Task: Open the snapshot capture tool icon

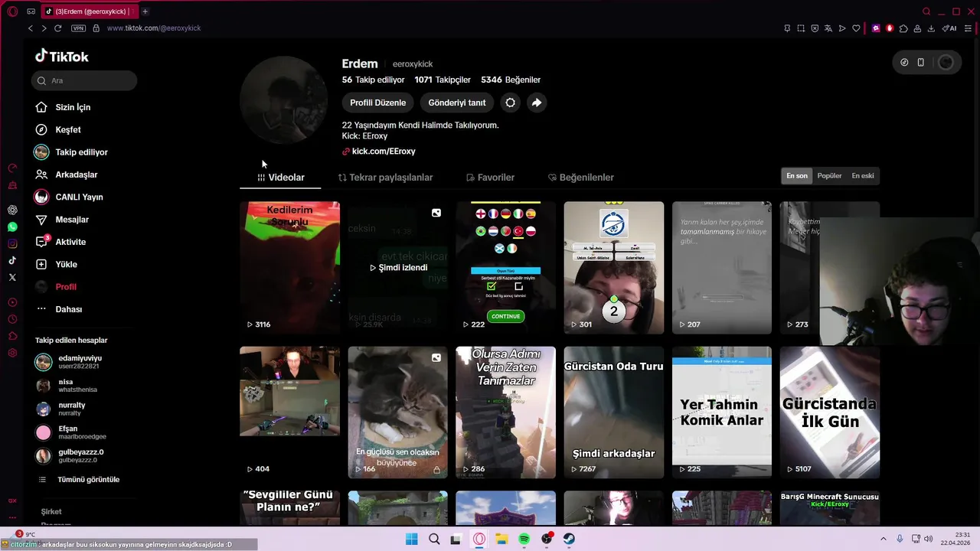Action: (801, 28)
